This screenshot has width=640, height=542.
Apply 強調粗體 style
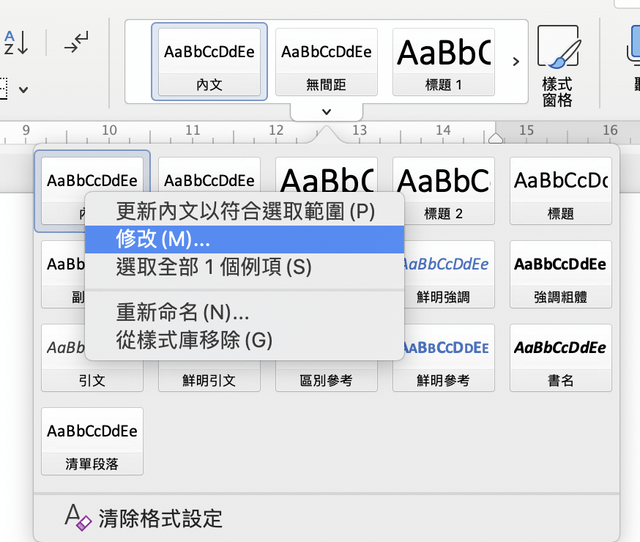point(560,274)
